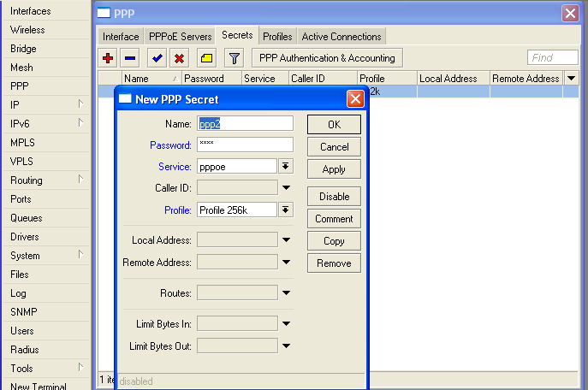Viewport: 588px width, 390px height.
Task: Sort by the Name column header
Action: 151,79
